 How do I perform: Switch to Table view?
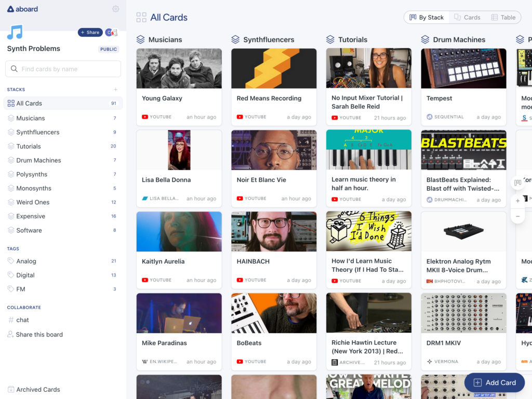point(503,17)
